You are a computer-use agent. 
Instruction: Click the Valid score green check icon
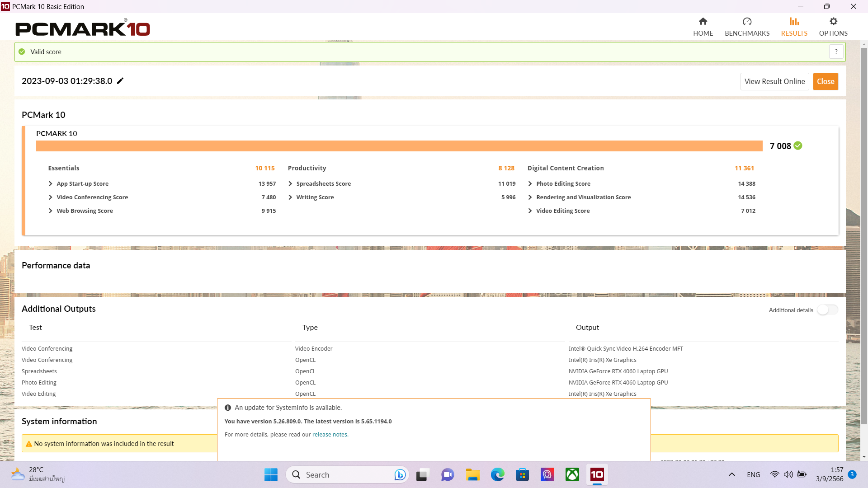tap(22, 52)
